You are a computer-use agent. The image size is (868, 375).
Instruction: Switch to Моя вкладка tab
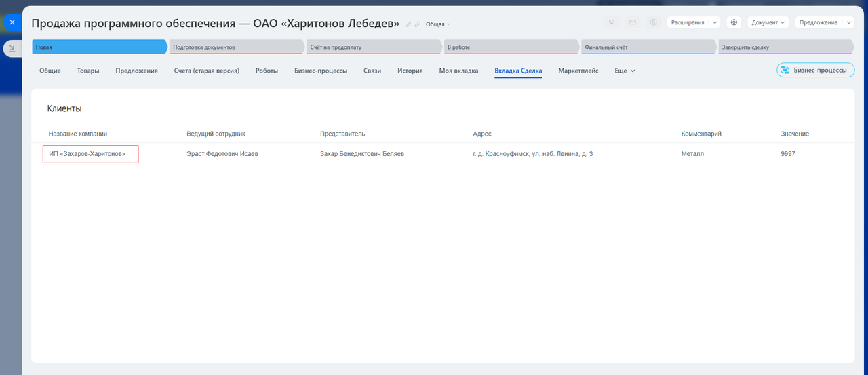point(458,71)
